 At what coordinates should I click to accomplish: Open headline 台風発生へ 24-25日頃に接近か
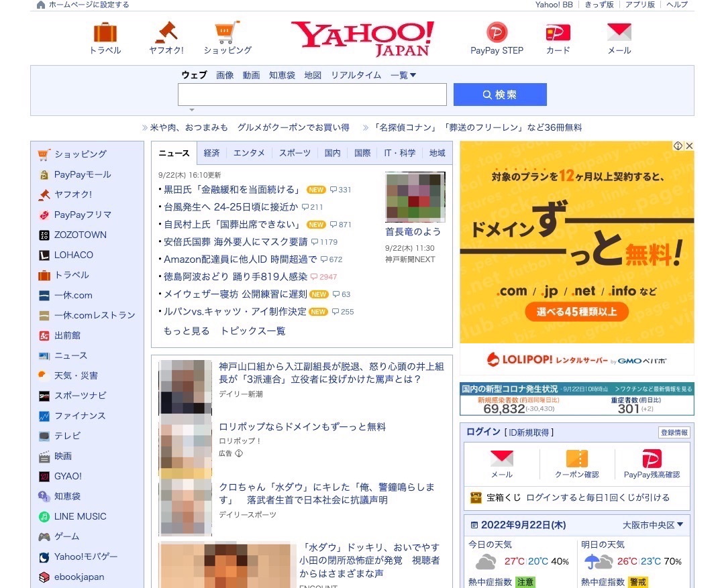tap(231, 207)
